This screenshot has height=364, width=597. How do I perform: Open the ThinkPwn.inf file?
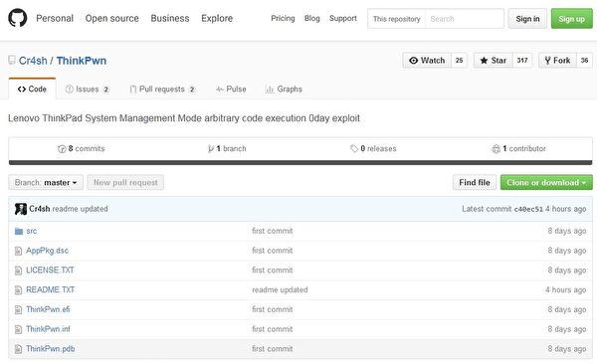[48, 329]
